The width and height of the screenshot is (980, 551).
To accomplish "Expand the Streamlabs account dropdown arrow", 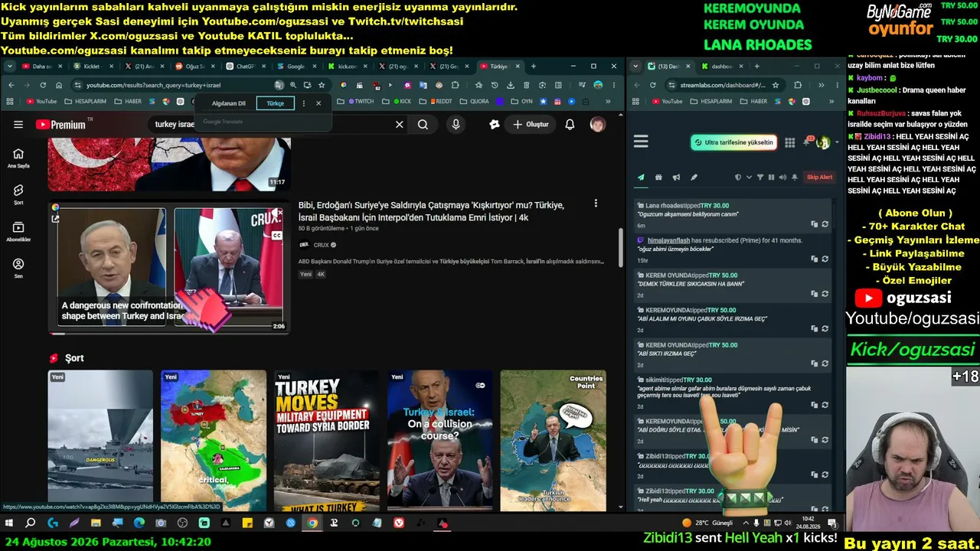I will click(835, 142).
